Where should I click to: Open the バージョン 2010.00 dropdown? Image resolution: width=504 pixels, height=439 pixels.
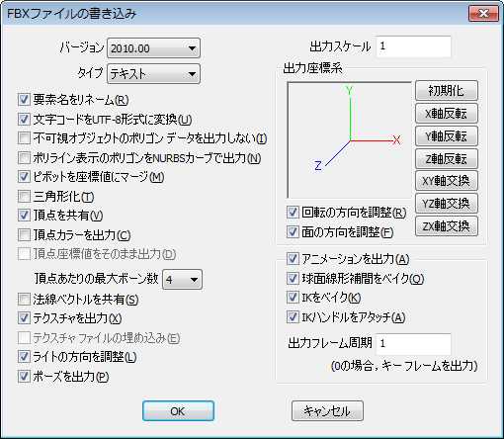(x=153, y=48)
